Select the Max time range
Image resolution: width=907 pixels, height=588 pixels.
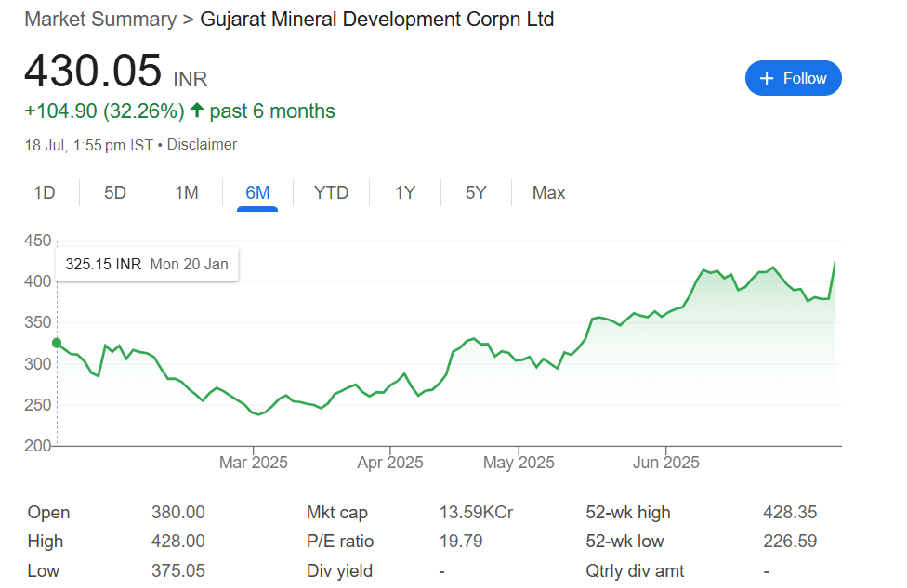pyautogui.click(x=548, y=192)
